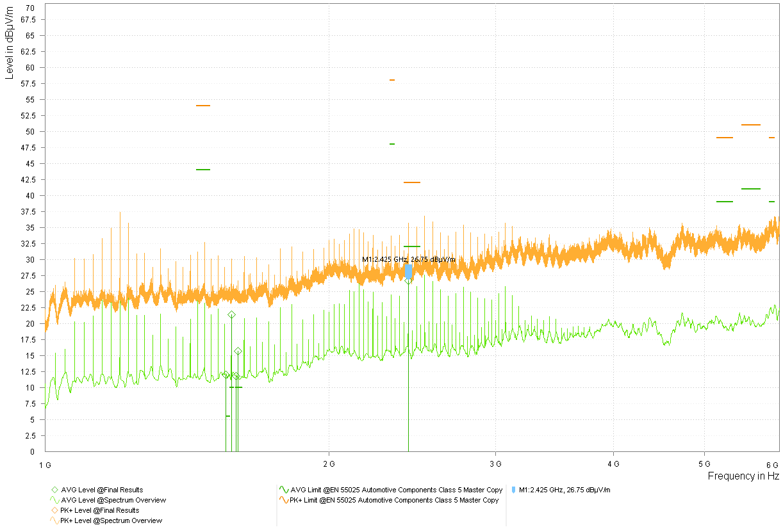
Task: Select 'PK+ Level @Spectrum Overview' legend text
Action: click(x=111, y=520)
